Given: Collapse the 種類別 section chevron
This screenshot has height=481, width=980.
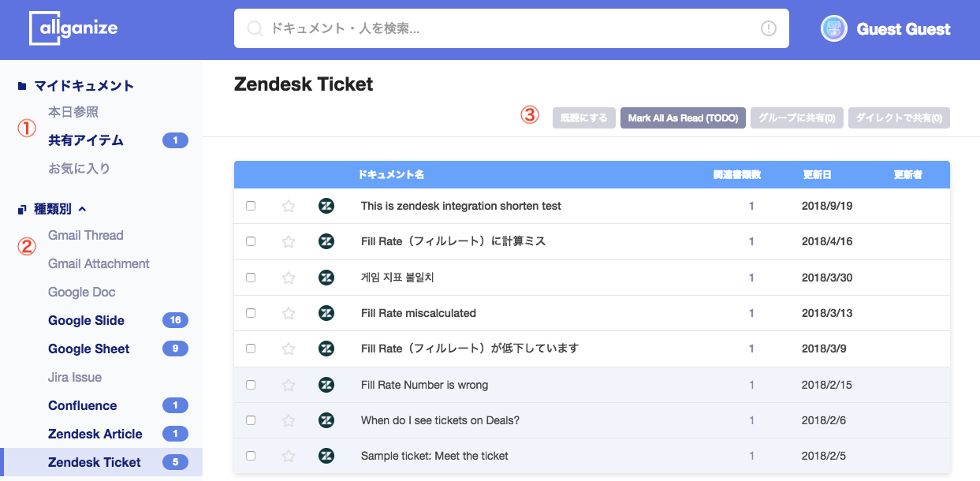Looking at the screenshot, I should click(82, 209).
